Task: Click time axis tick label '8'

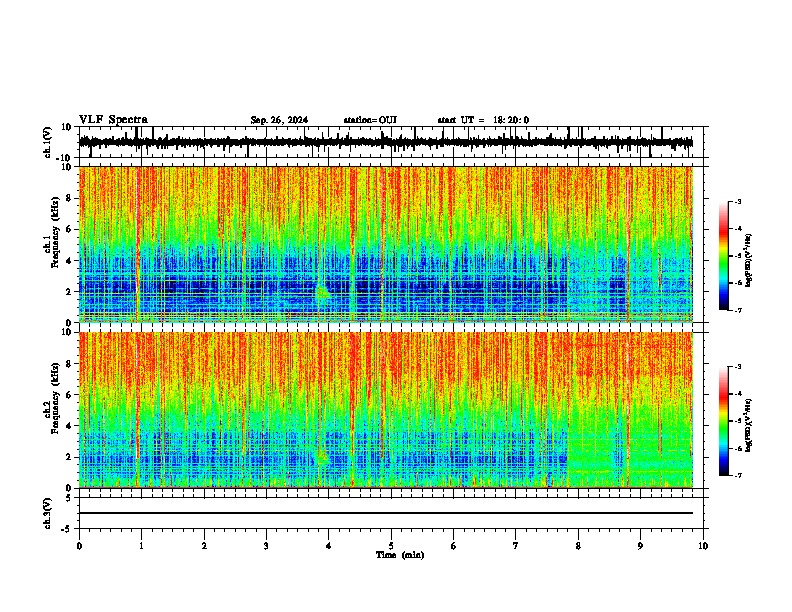Action: [x=578, y=546]
